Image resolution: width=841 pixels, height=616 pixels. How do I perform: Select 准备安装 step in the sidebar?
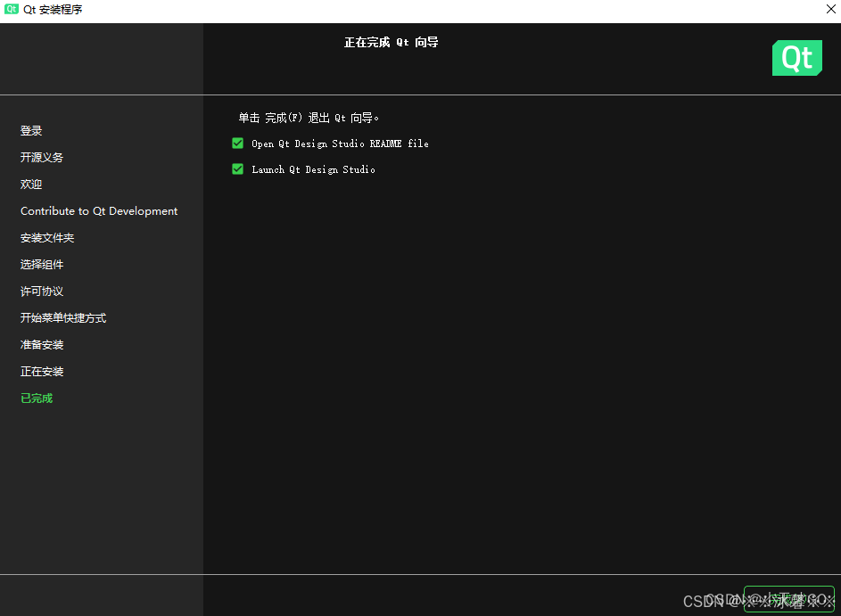[x=42, y=345]
